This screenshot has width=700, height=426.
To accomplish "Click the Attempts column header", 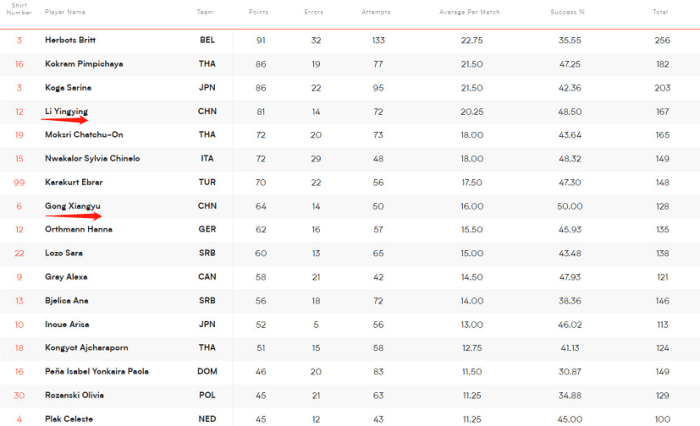I will tap(377, 11).
